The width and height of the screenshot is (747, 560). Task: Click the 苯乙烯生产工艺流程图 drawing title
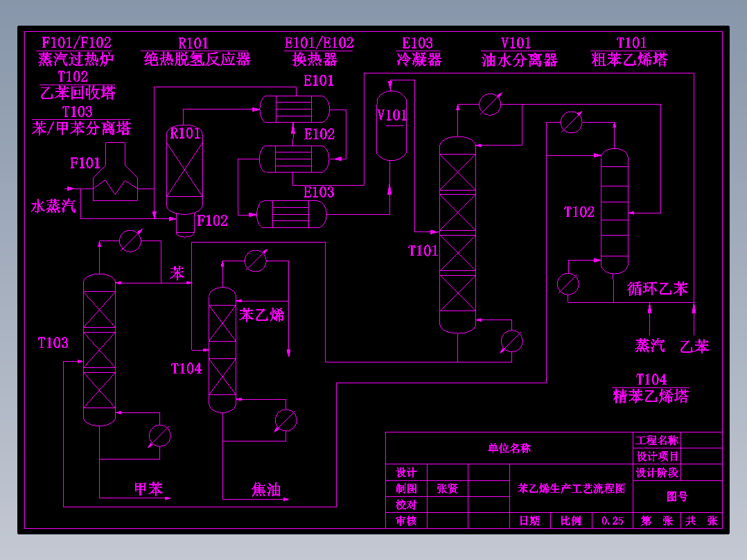571,489
